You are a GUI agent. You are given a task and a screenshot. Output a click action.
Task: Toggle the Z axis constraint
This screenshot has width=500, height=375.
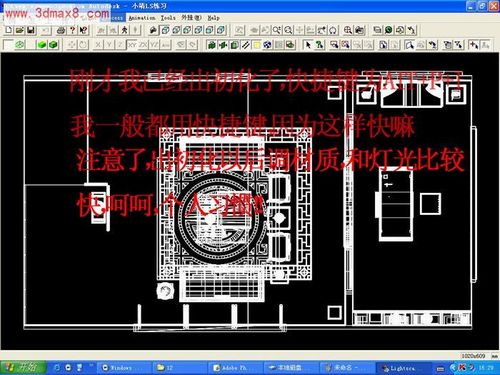coord(120,45)
